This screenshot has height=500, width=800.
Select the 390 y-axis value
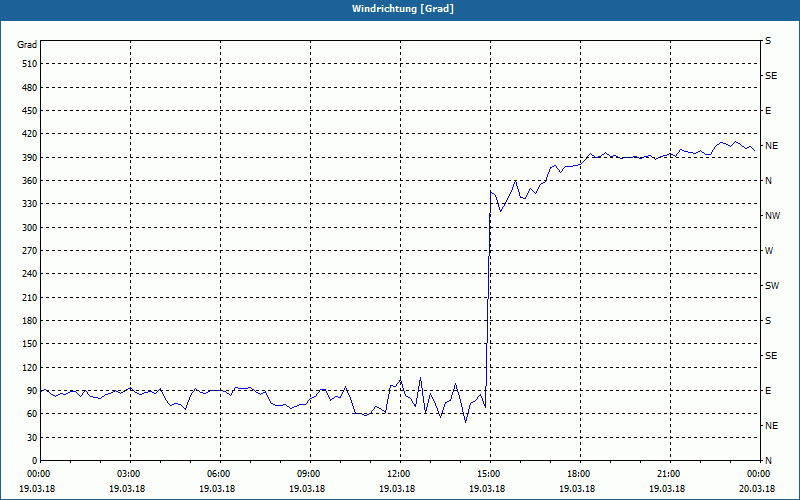click(x=30, y=158)
